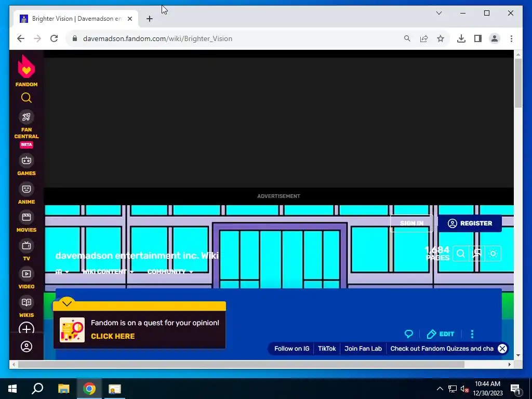The width and height of the screenshot is (532, 399).
Task: Click the vertical page scrollbar thumb
Action: (518, 83)
